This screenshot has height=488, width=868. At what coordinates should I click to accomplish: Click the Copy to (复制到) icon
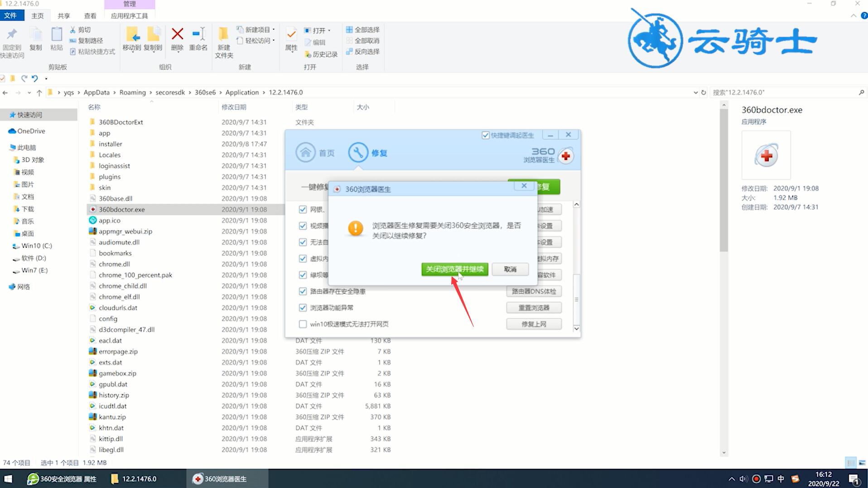tap(153, 34)
